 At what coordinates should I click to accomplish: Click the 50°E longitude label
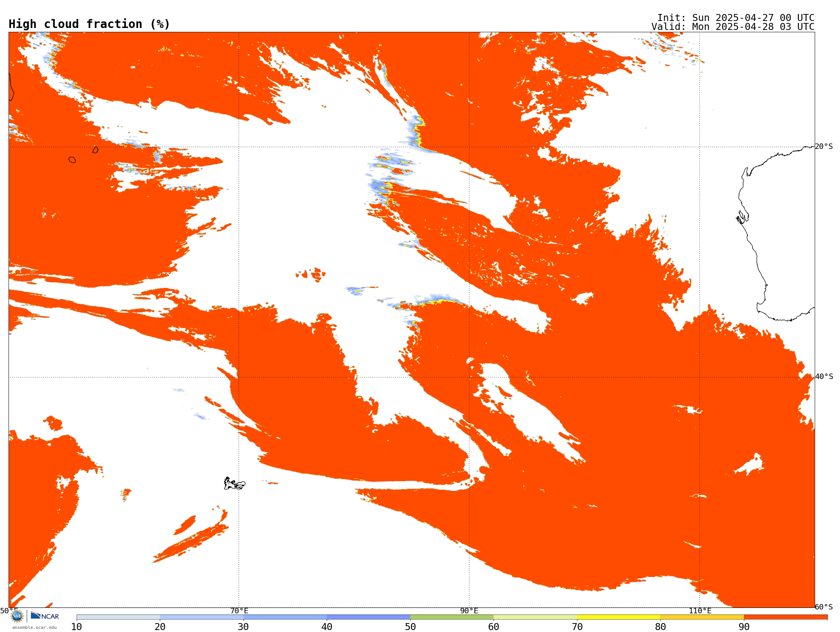[9, 611]
